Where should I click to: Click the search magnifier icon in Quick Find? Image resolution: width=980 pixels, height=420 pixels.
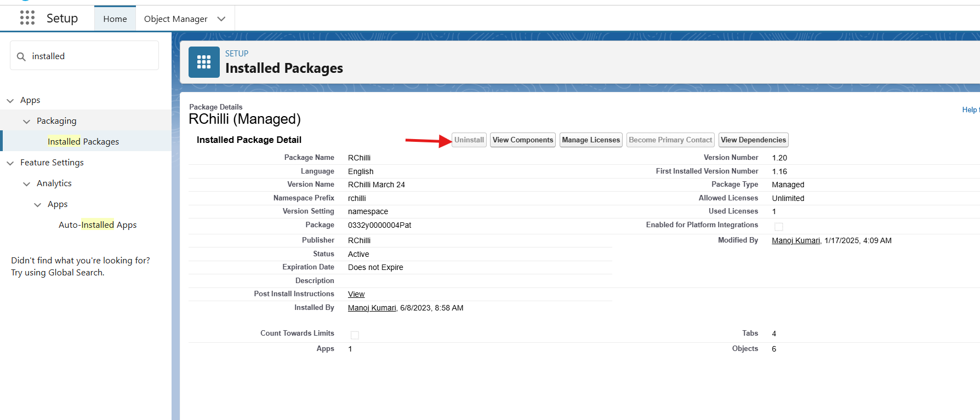[21, 56]
